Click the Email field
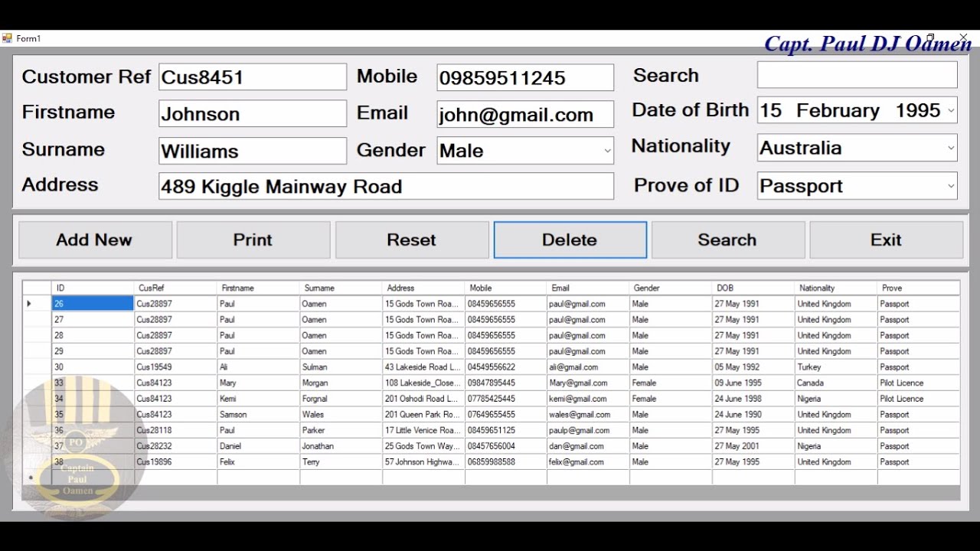Screen dimensions: 980x551 525,114
